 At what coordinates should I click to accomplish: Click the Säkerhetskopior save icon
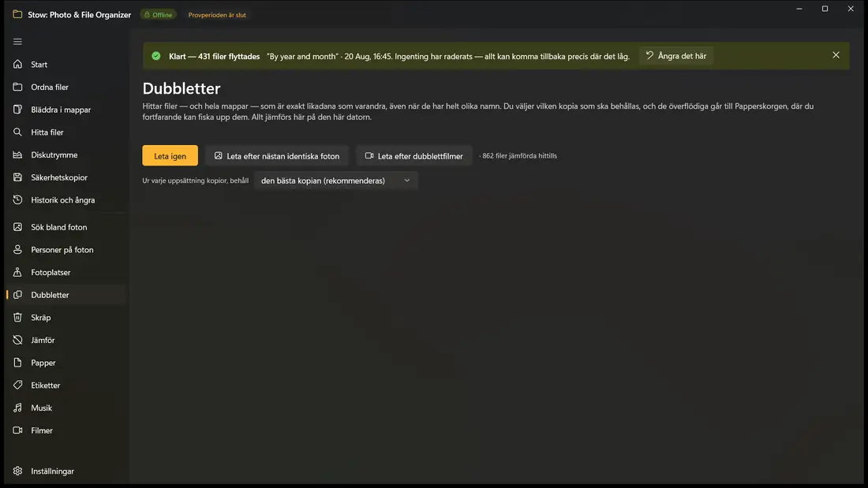click(17, 177)
